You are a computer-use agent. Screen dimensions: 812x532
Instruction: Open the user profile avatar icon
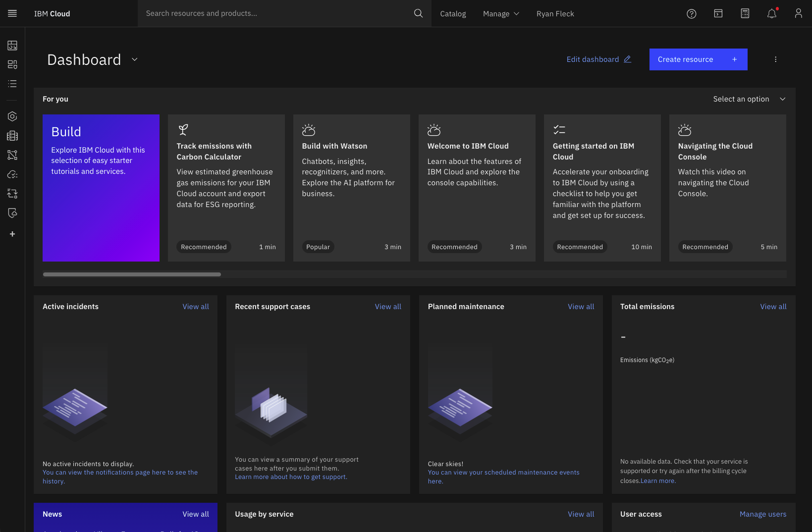(798, 14)
